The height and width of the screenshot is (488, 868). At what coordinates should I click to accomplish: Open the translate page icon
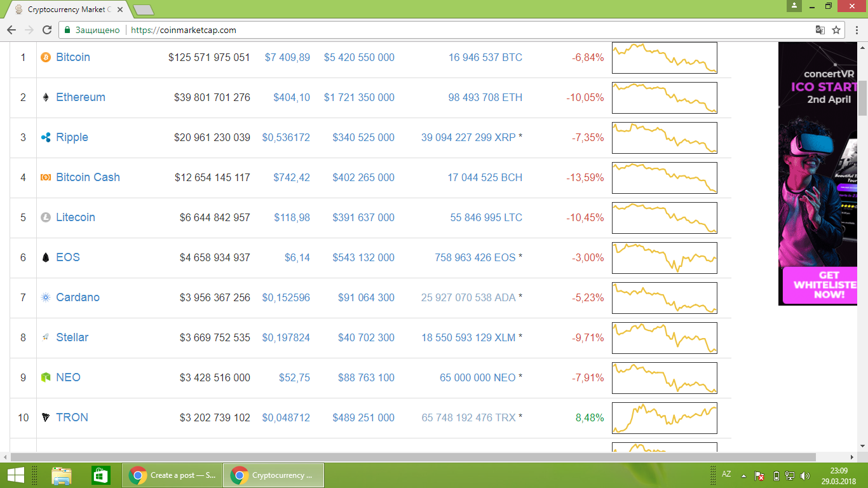(820, 30)
